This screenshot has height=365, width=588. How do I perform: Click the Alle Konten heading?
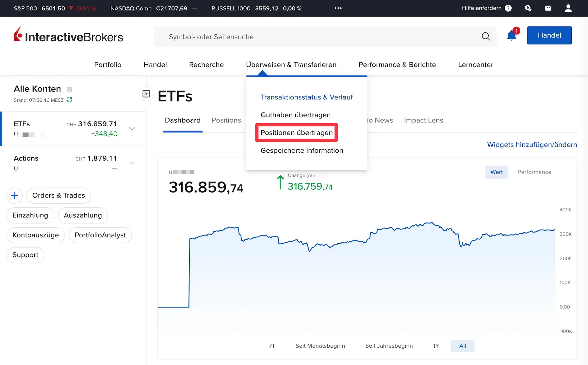37,89
